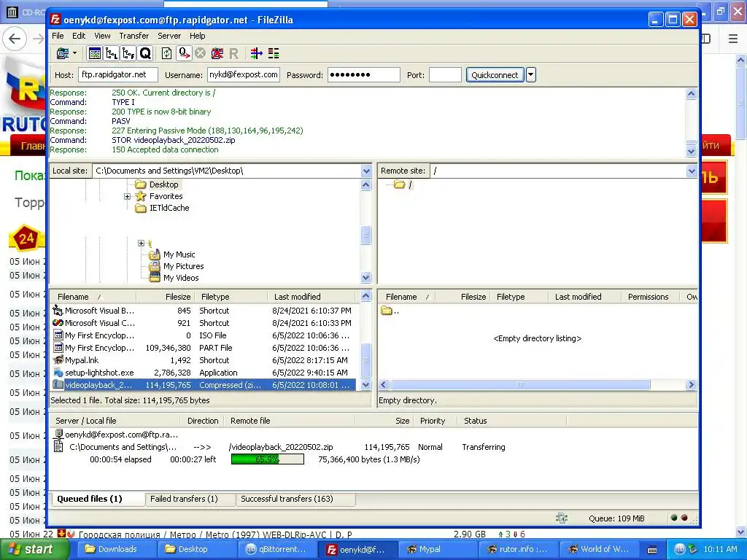
Task: Open the View menu
Action: (x=102, y=36)
